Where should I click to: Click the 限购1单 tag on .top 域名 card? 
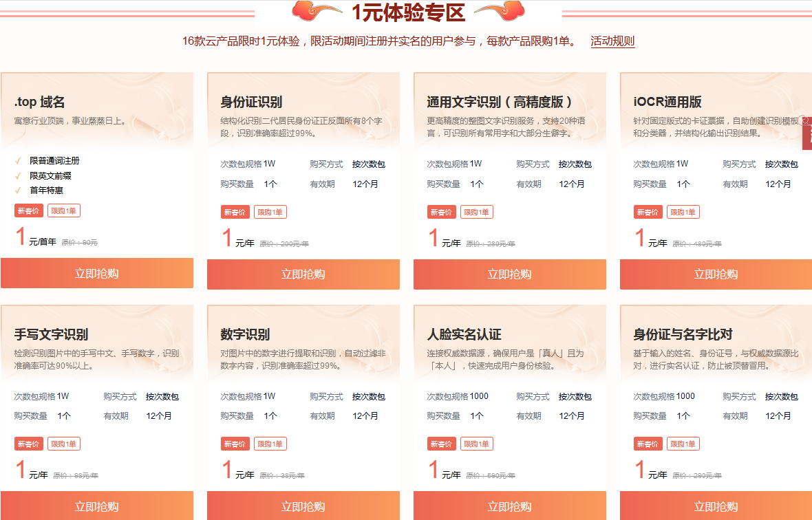tap(64, 210)
